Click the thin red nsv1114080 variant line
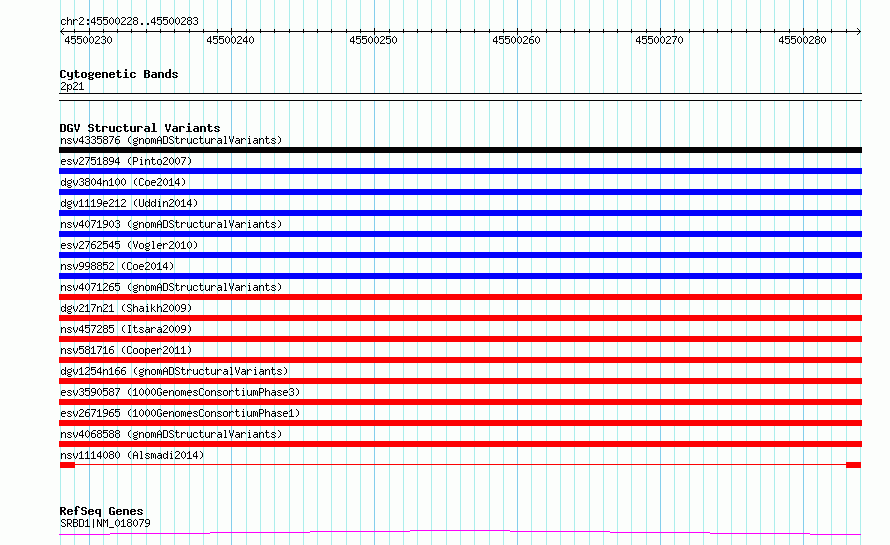Screen dimensions: 890x545 tap(460, 465)
